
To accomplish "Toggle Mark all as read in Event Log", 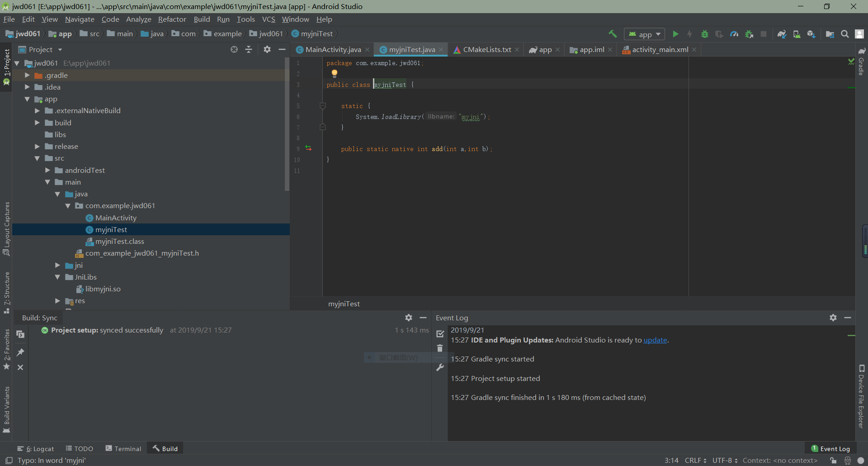I will [x=440, y=334].
